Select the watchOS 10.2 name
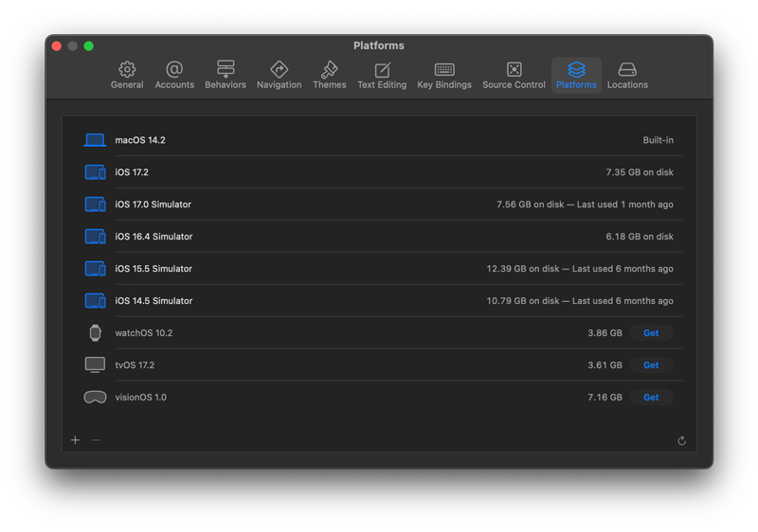 click(x=144, y=332)
